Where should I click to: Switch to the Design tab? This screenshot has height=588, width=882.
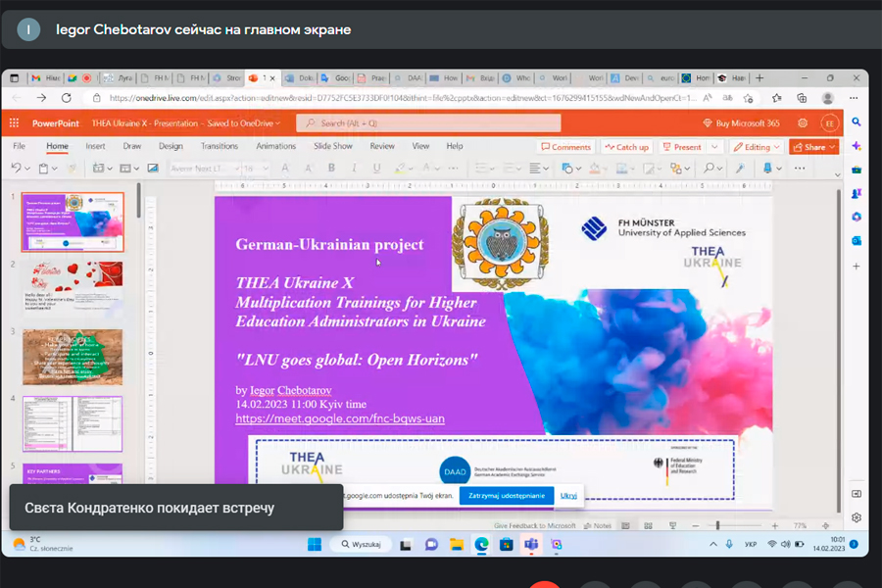coord(171,146)
